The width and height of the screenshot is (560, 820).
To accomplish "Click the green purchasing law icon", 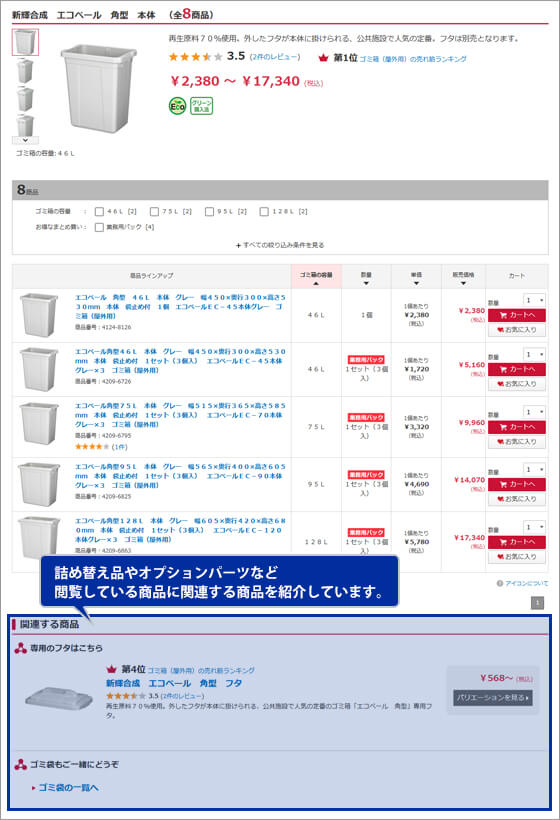I will (x=201, y=106).
